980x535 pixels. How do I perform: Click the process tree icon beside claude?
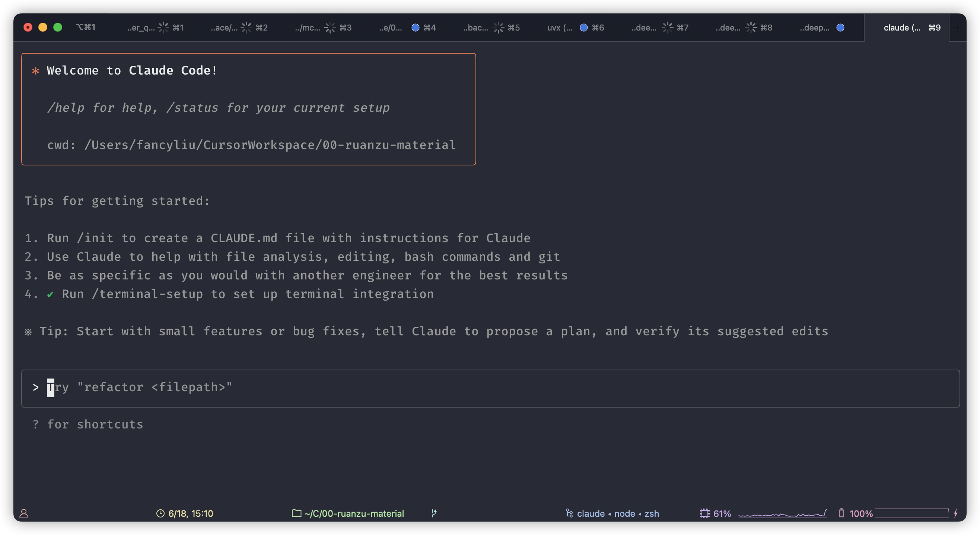click(x=569, y=513)
